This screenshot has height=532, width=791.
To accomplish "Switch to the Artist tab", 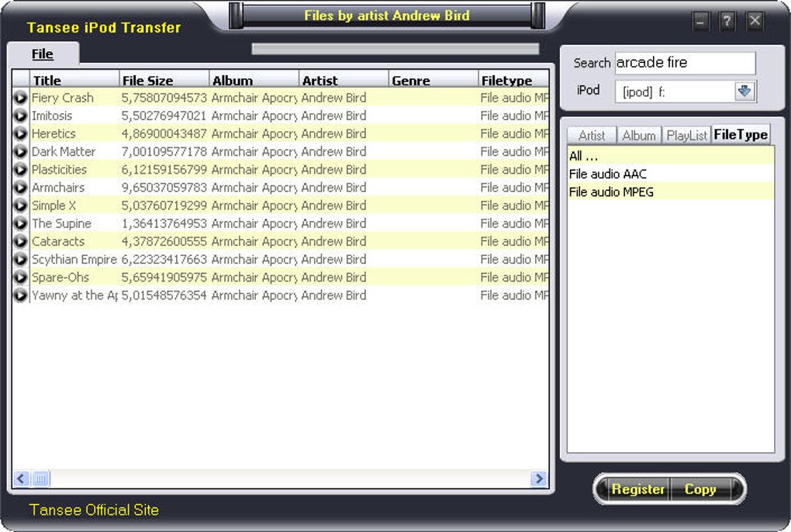I will pyautogui.click(x=592, y=135).
